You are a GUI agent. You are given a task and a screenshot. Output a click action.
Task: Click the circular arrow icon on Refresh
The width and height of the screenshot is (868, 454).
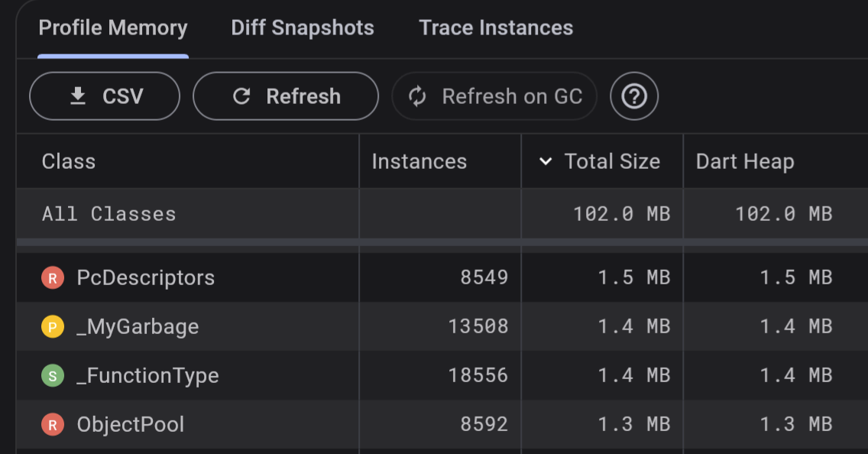(241, 96)
